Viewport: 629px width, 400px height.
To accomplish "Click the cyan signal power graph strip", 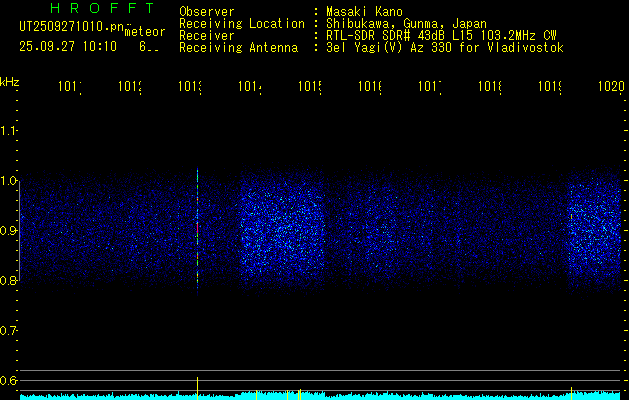I will click(320, 396).
